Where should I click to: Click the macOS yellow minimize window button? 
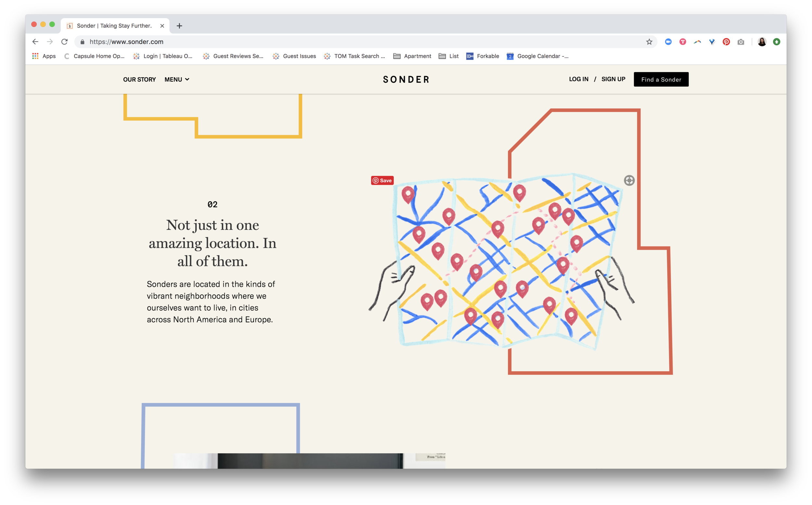pyautogui.click(x=43, y=24)
